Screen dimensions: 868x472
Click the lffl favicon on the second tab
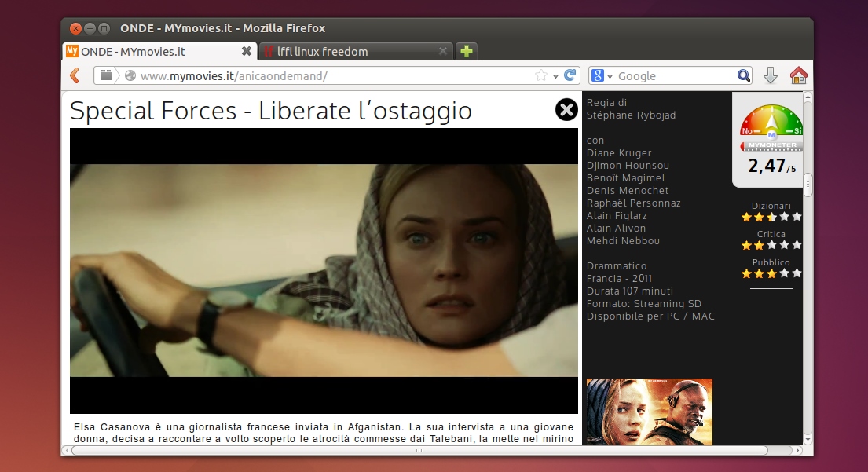click(x=269, y=52)
